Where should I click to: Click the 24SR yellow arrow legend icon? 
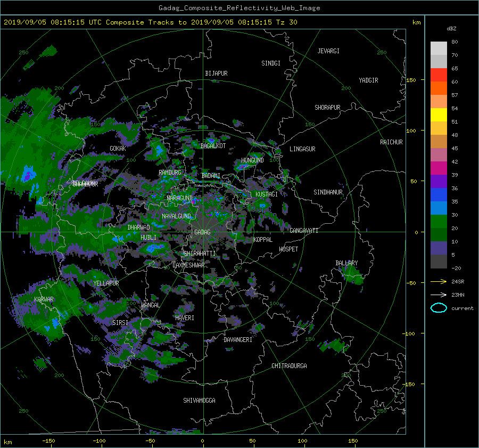(439, 281)
